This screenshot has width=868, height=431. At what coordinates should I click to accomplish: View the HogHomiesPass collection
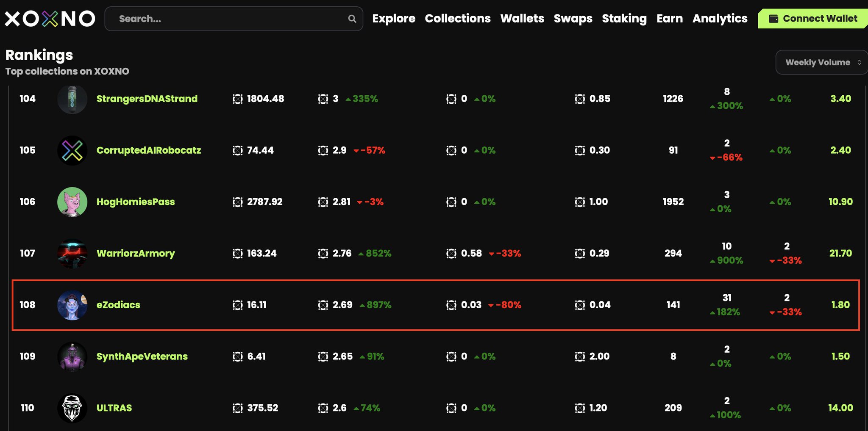click(x=136, y=202)
